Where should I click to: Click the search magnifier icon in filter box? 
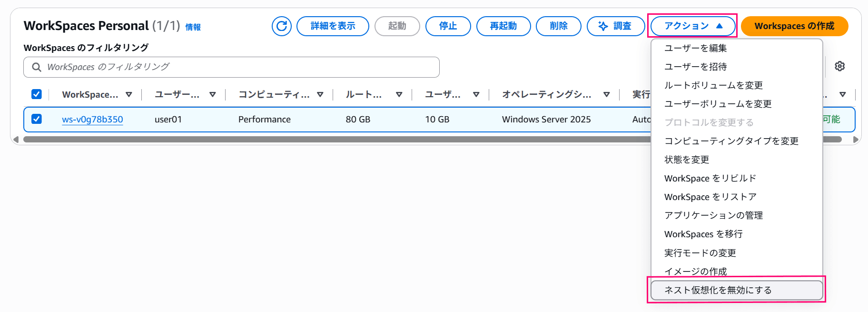[x=37, y=67]
